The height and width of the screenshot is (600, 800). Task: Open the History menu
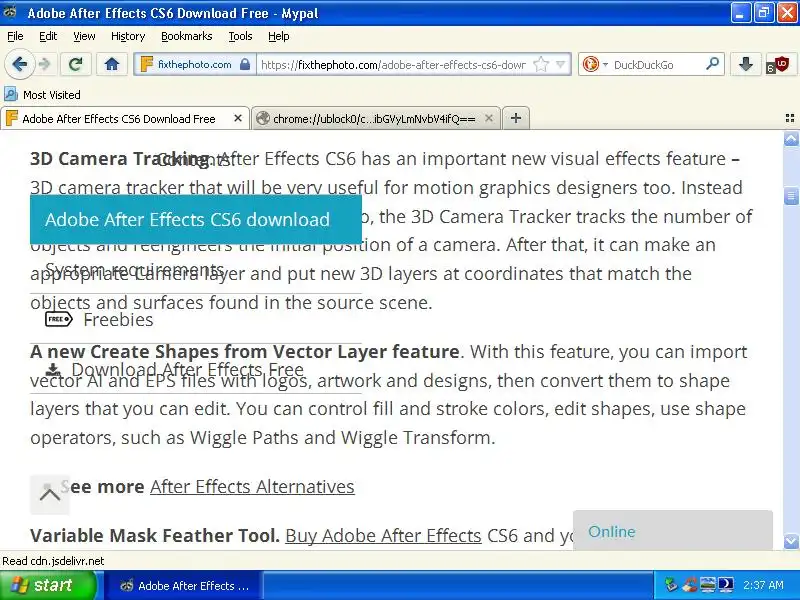coord(128,36)
